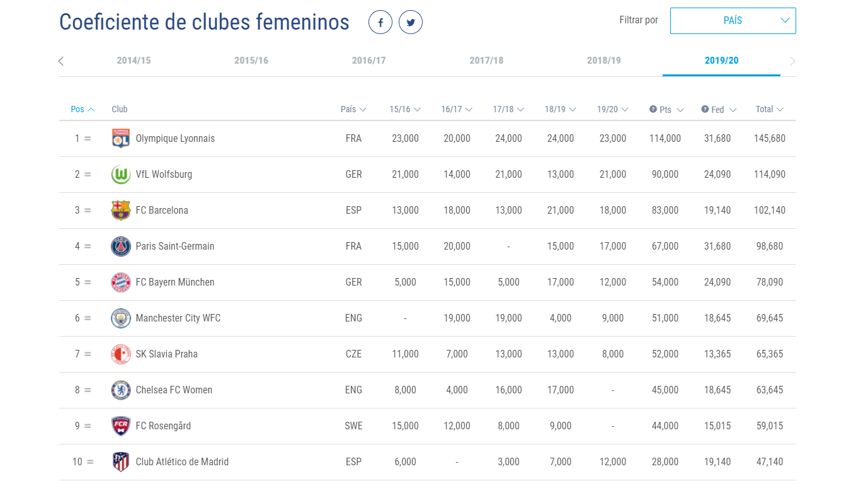Open the PAÍS filter dropdown
Screen dimensions: 868x481
pos(733,21)
